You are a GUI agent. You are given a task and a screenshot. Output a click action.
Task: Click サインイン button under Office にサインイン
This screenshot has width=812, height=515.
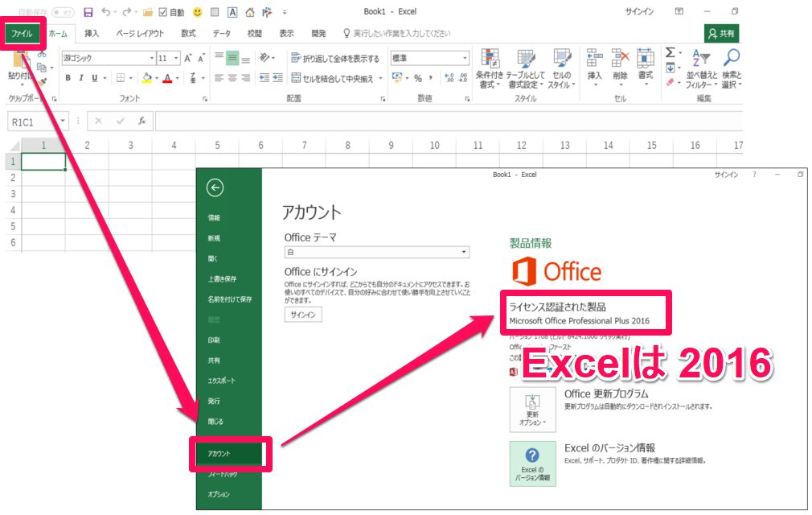(303, 315)
